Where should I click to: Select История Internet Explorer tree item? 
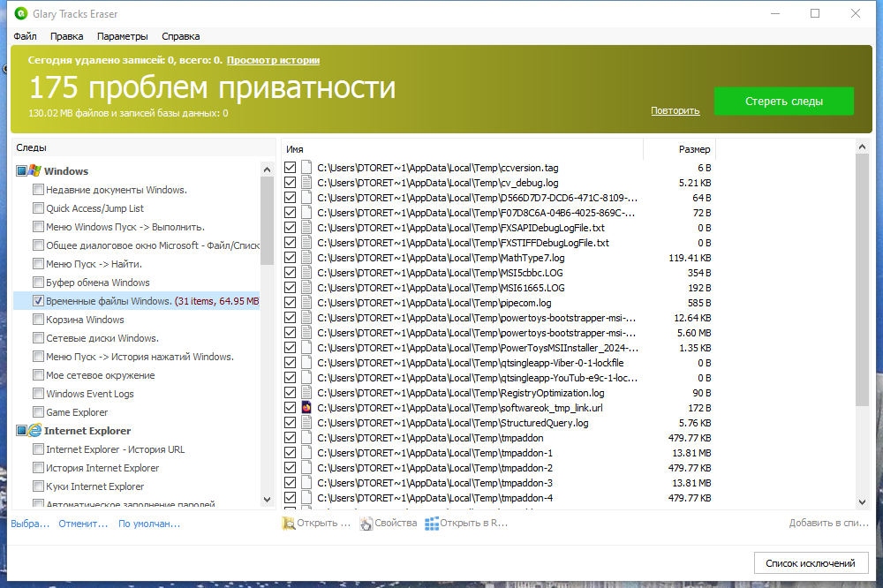[x=102, y=467]
